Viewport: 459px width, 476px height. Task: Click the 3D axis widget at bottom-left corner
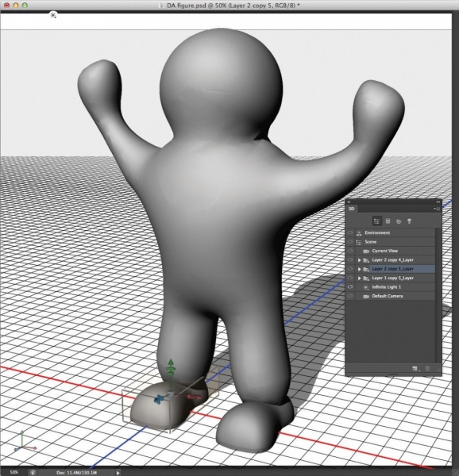click(25, 442)
